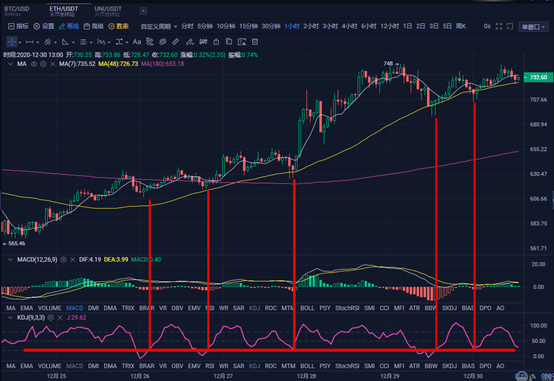Click the plus icon to add symbol tab

[x=143, y=11]
